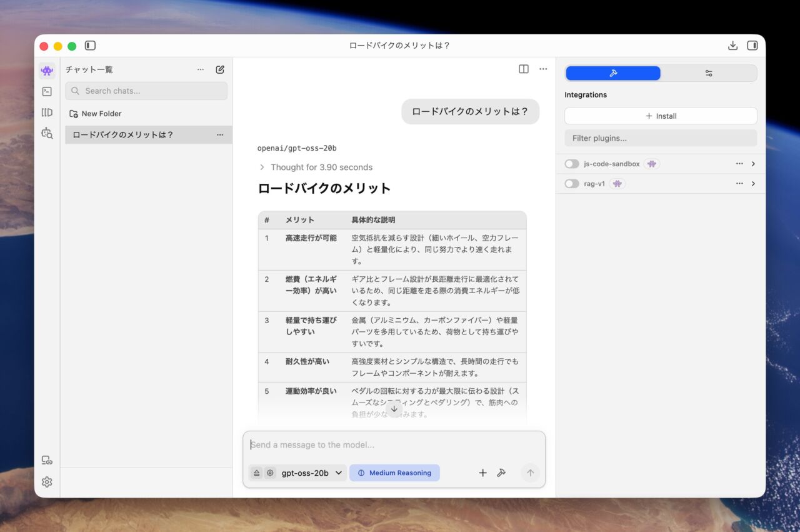
Task: Open the Discover model search icon
Action: [47, 133]
